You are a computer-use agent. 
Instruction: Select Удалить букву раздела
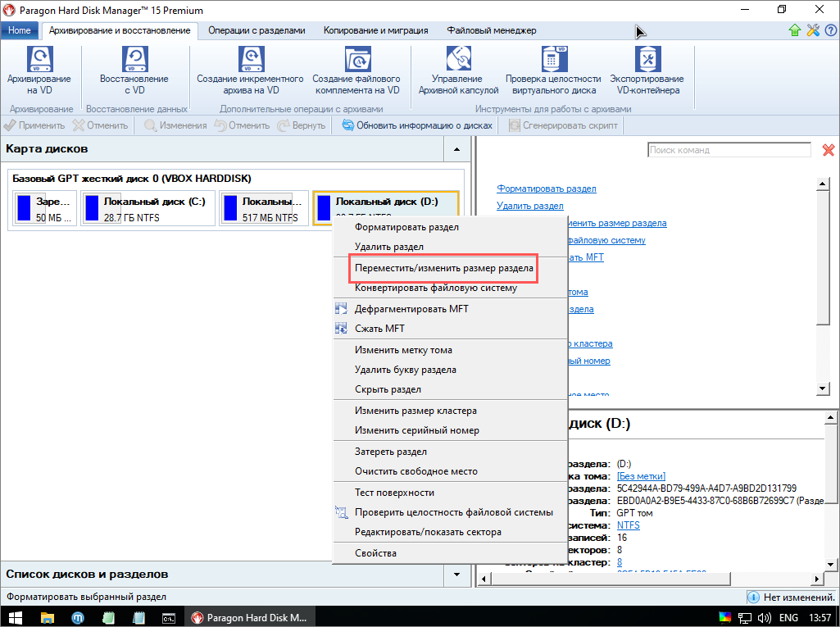pyautogui.click(x=450, y=370)
